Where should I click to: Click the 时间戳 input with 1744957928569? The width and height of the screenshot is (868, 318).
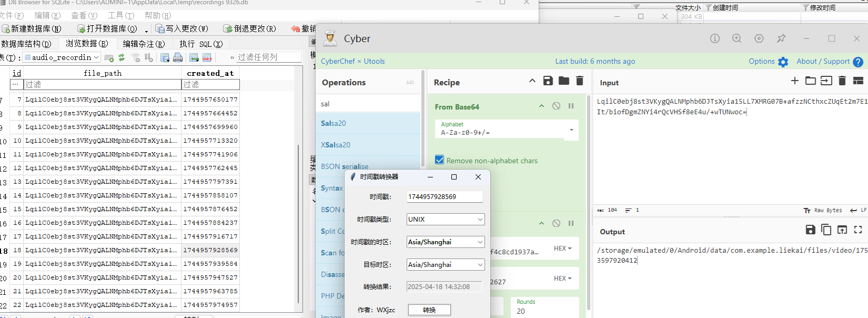click(445, 196)
